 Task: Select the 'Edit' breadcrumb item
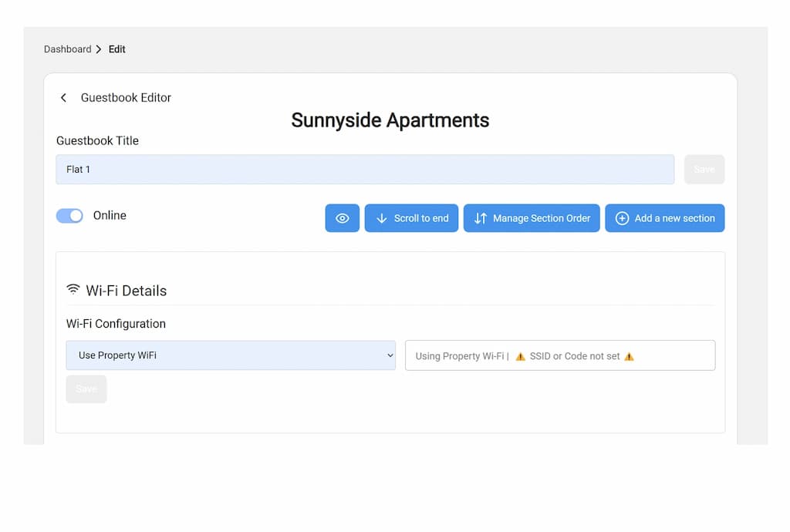(116, 49)
